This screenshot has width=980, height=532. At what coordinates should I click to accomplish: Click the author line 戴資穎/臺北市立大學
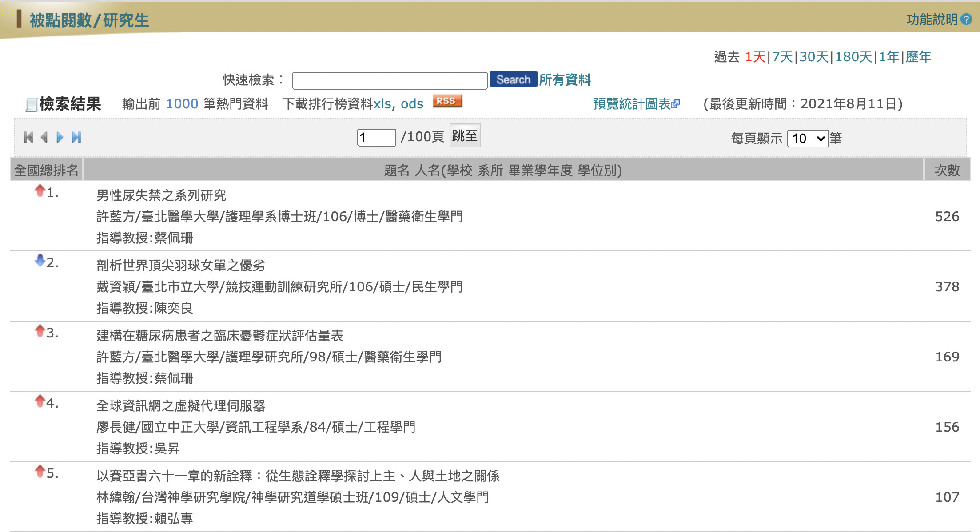(x=280, y=287)
